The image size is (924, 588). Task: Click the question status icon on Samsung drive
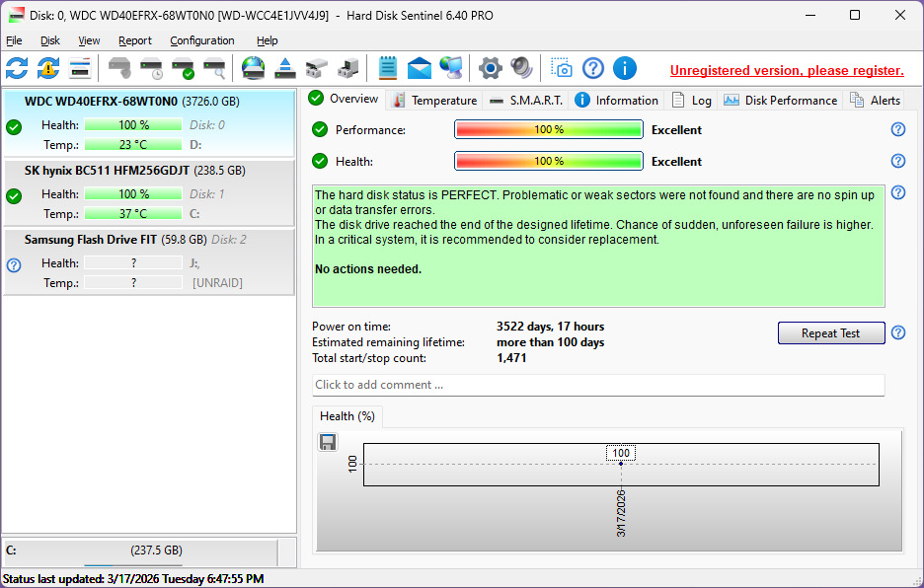coord(14,265)
